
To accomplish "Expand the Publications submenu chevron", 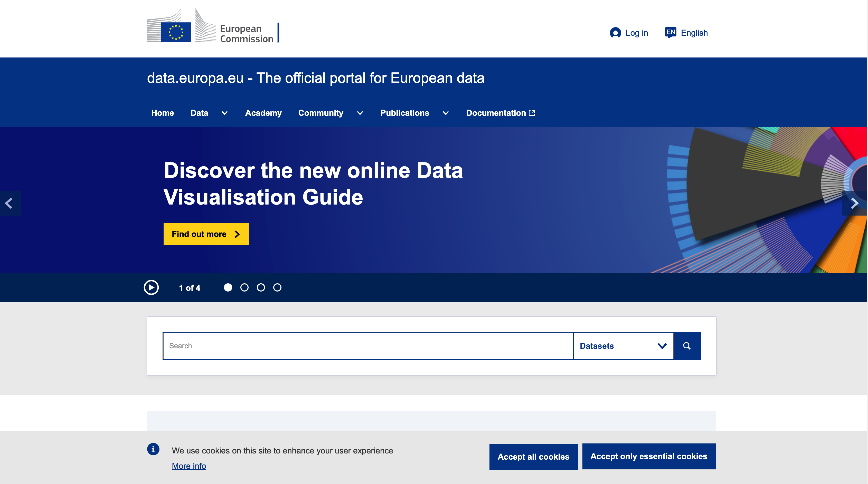I will pos(446,113).
